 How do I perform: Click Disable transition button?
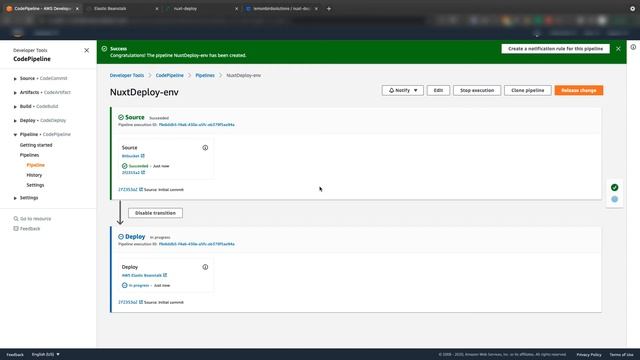(x=155, y=213)
